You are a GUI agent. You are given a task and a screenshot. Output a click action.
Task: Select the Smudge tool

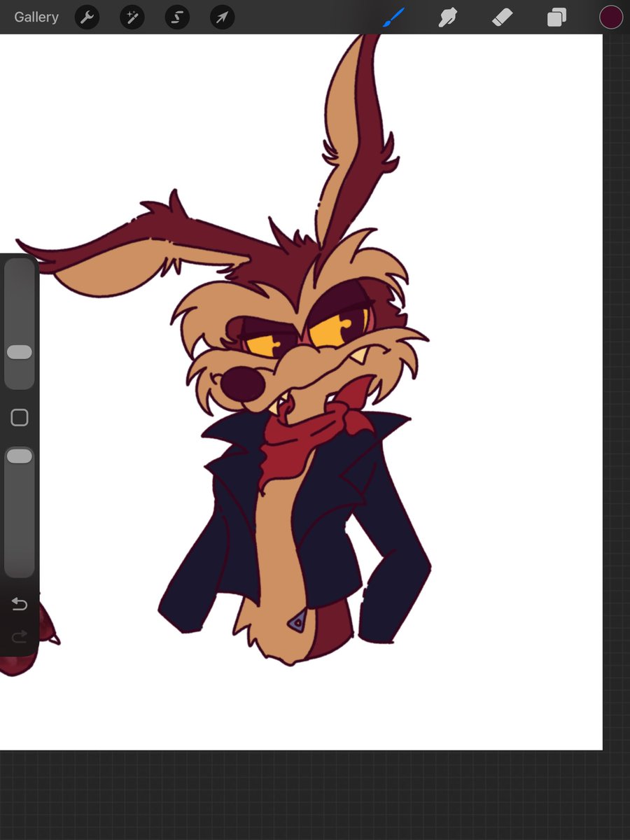click(448, 17)
